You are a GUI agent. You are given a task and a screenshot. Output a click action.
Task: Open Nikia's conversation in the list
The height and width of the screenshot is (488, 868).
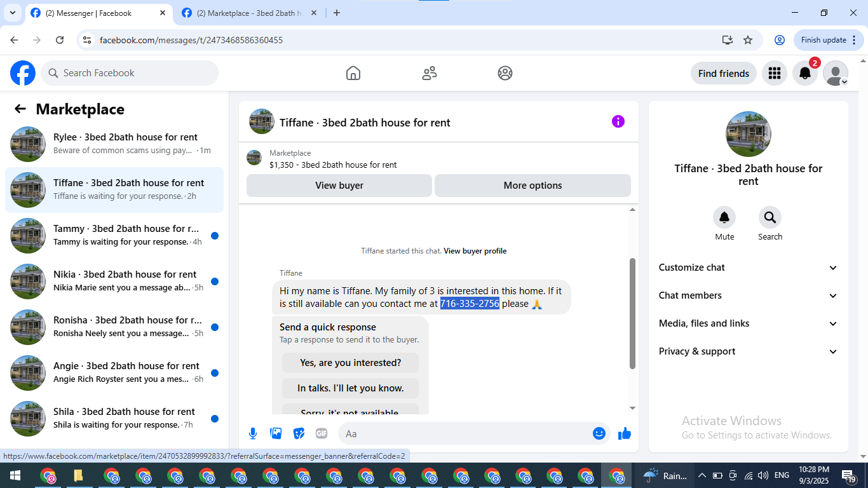coord(114,281)
